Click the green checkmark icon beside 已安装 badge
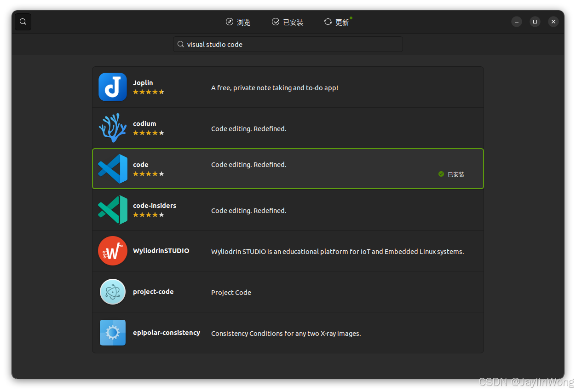Viewport: 576px width, 392px height. (x=441, y=174)
